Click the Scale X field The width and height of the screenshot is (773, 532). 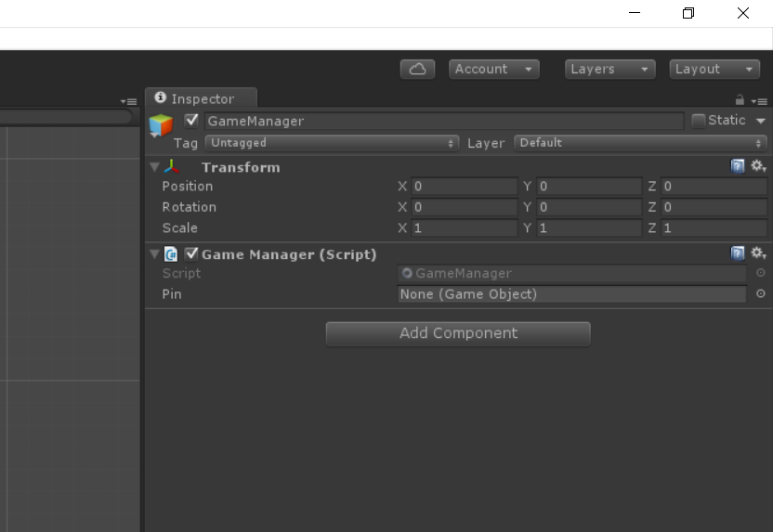point(465,228)
